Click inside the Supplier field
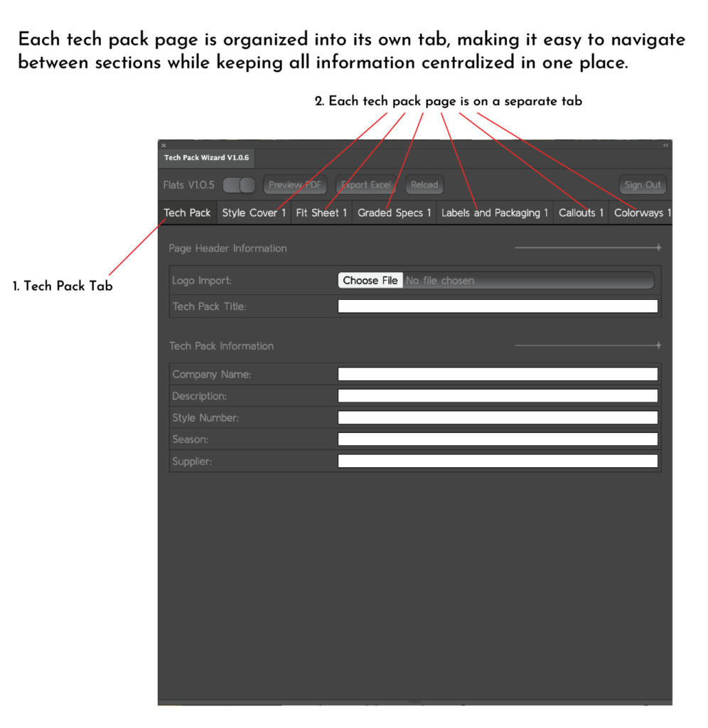The image size is (708, 728). pyautogui.click(x=498, y=461)
